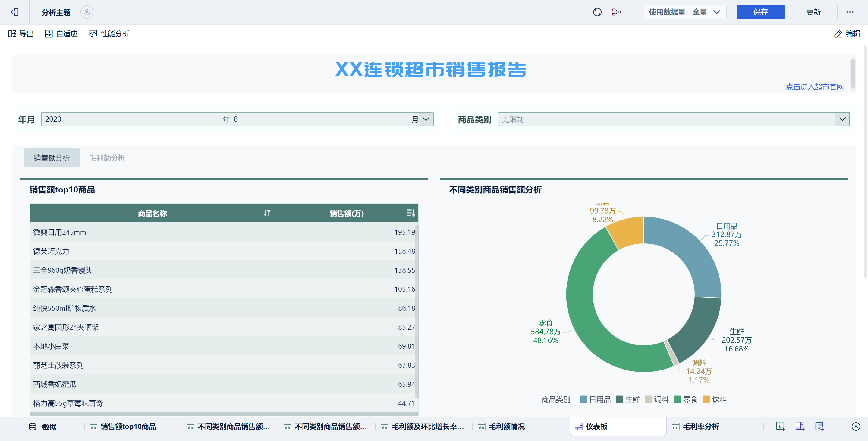Select the row 本地小白菜
The image size is (868, 441).
click(224, 346)
